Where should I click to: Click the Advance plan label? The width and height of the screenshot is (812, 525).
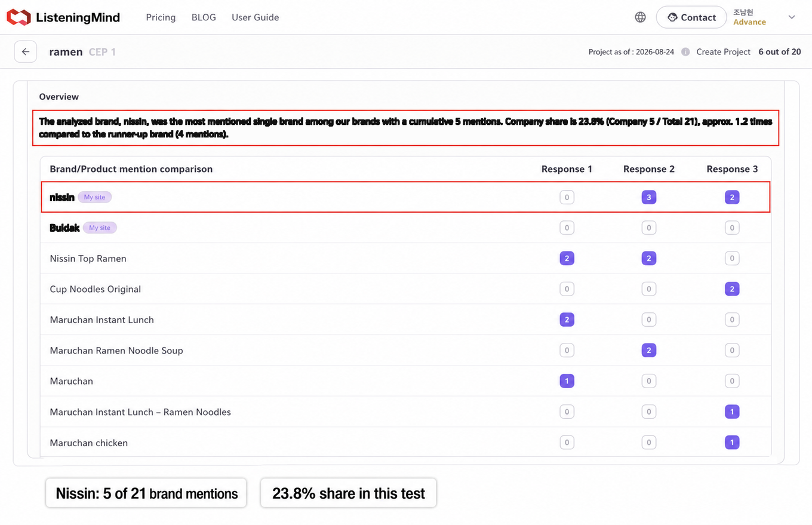[749, 22]
